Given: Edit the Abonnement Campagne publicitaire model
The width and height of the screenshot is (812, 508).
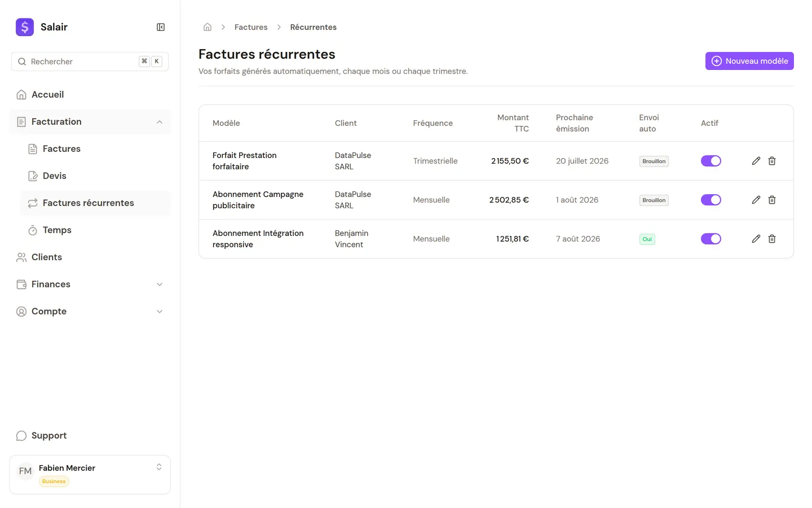Looking at the screenshot, I should click(x=756, y=200).
